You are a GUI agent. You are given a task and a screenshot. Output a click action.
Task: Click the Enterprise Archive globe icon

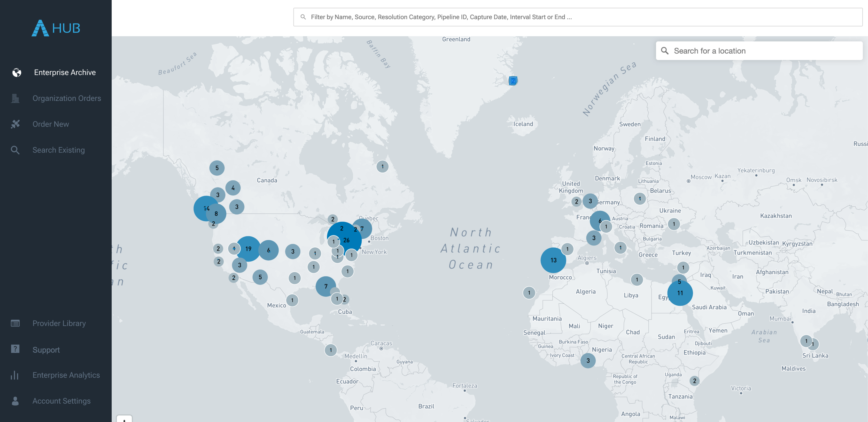16,73
